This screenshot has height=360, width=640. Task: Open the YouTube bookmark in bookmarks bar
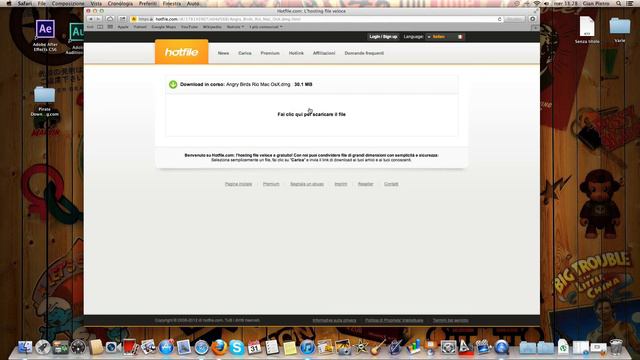click(x=189, y=27)
